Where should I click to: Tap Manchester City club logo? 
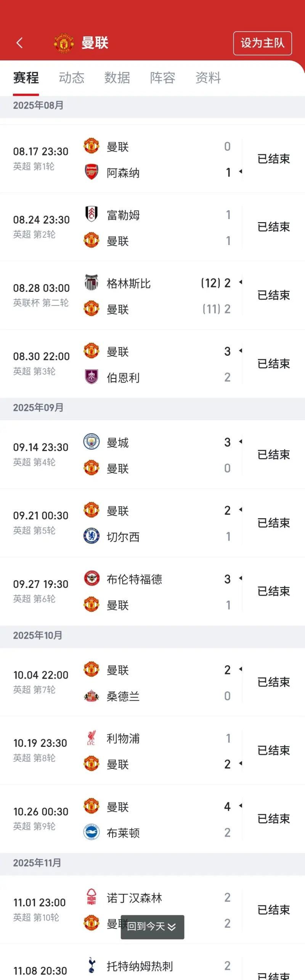click(x=91, y=442)
